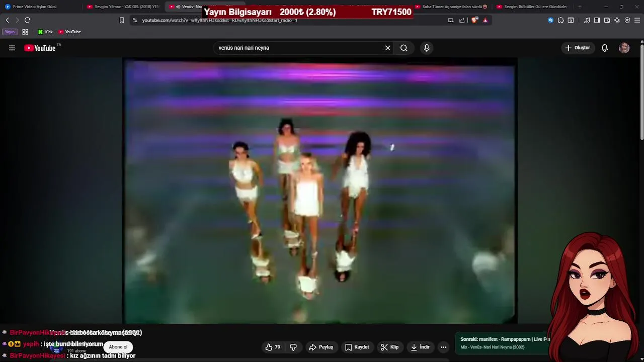This screenshot has height=362, width=644.
Task: Submit search with the magnifier button
Action: click(404, 48)
